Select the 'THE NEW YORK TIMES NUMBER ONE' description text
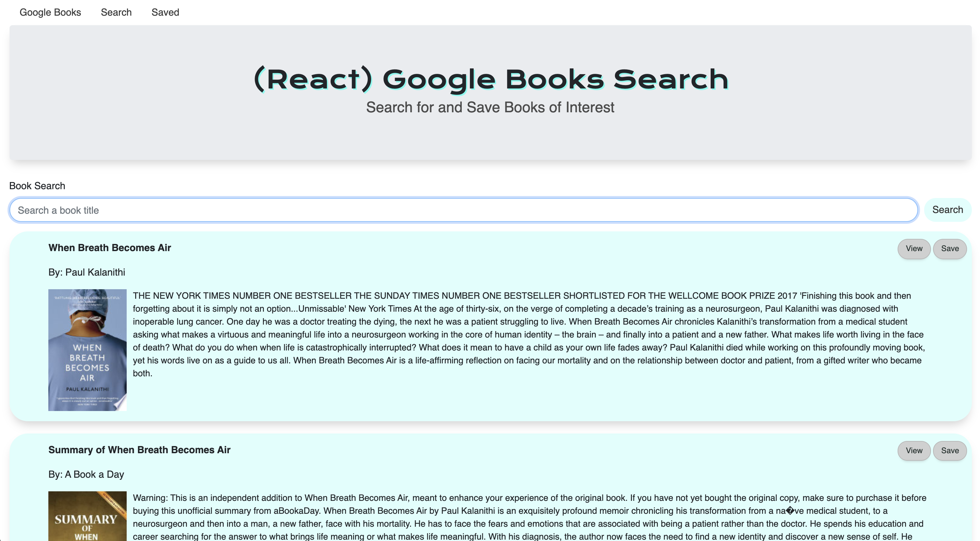 [529, 334]
